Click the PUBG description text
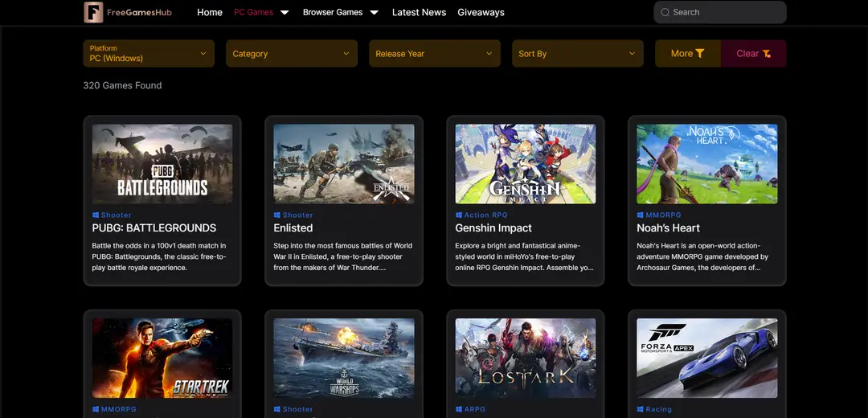 [159, 256]
